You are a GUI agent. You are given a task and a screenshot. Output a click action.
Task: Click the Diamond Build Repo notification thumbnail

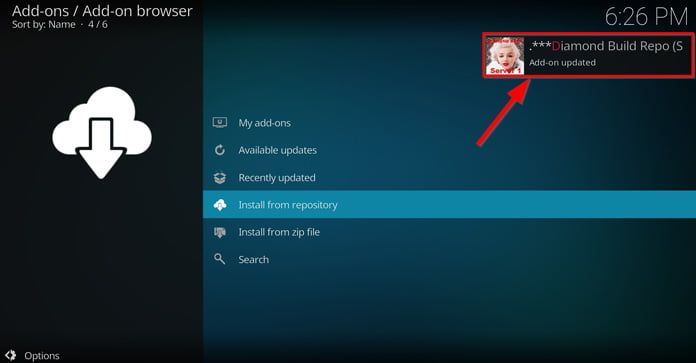(505, 55)
